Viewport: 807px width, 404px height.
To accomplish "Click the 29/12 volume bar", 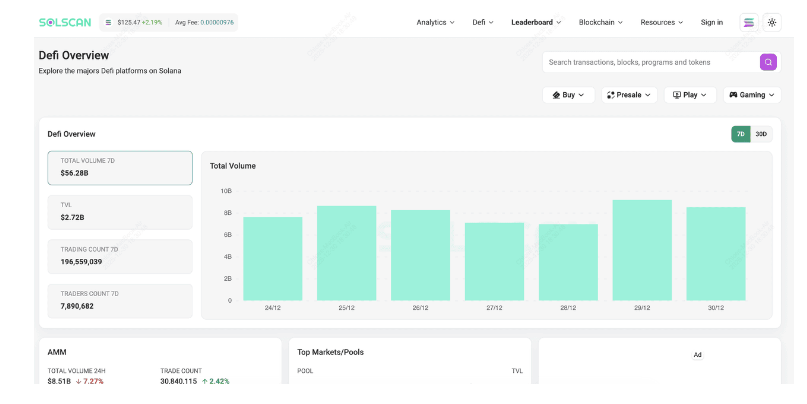I will point(642,250).
